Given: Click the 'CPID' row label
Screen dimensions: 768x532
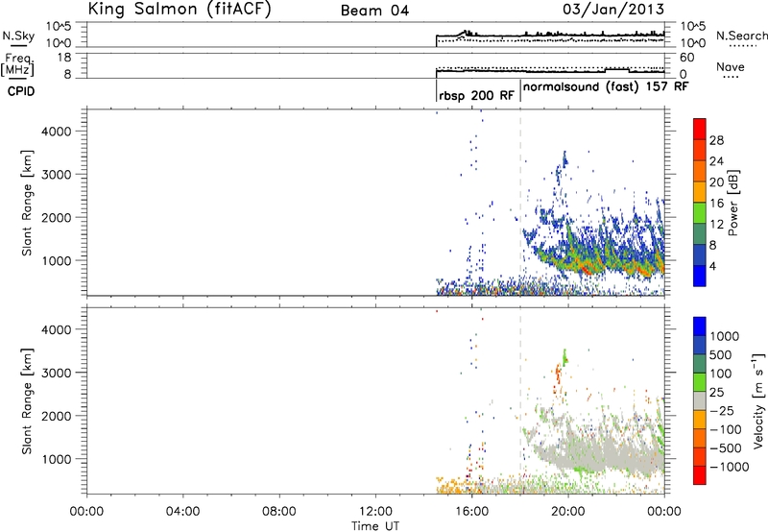Looking at the screenshot, I should tap(21, 91).
